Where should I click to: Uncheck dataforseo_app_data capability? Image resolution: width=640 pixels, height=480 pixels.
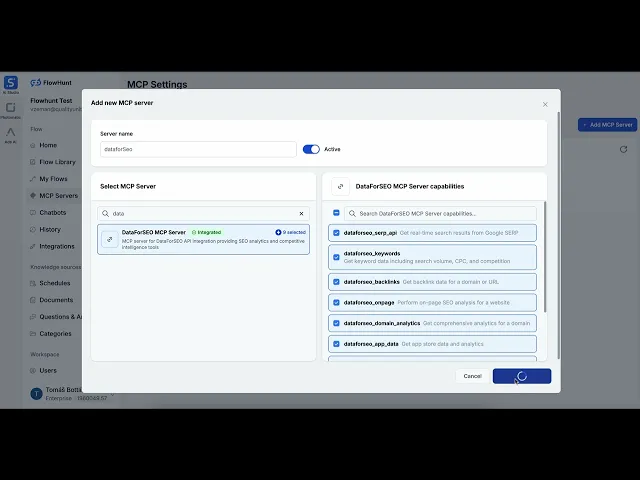[336, 344]
